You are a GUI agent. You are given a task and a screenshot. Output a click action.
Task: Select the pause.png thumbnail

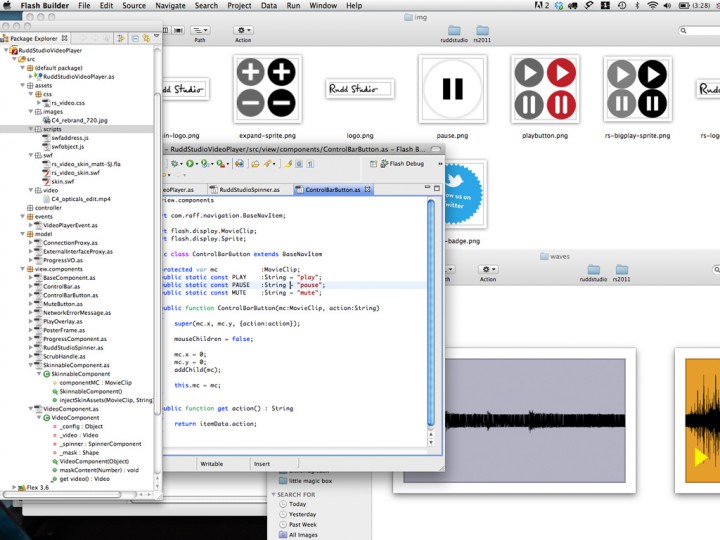[452, 89]
